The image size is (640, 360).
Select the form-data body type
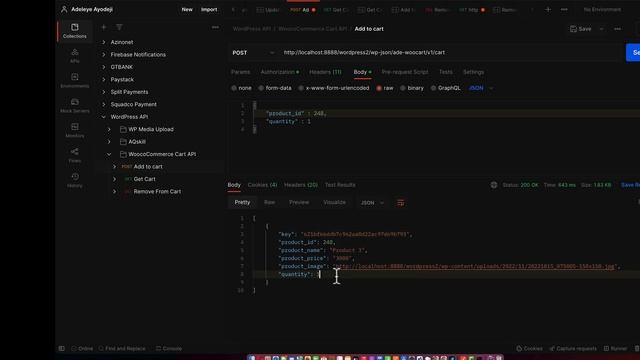click(x=261, y=88)
